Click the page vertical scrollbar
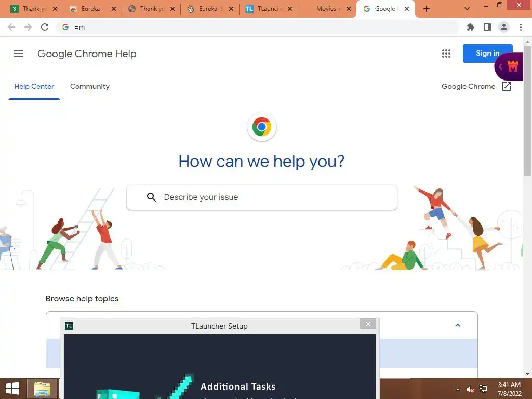 click(x=527, y=111)
